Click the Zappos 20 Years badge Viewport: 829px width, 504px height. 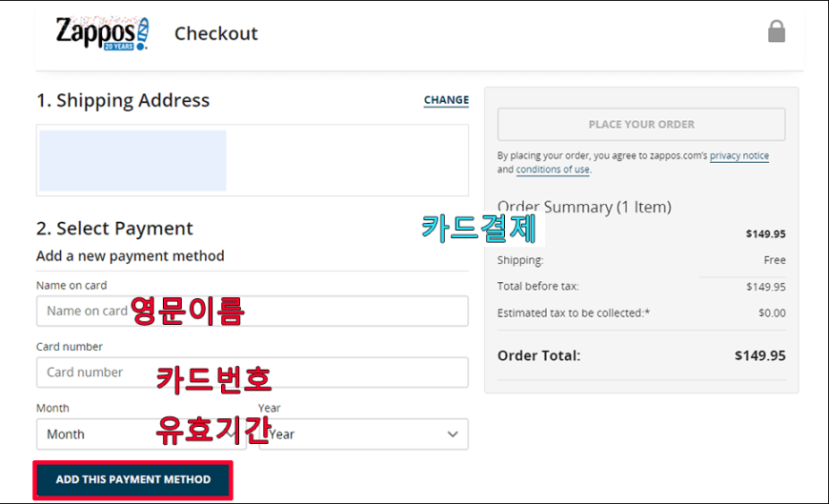(119, 47)
